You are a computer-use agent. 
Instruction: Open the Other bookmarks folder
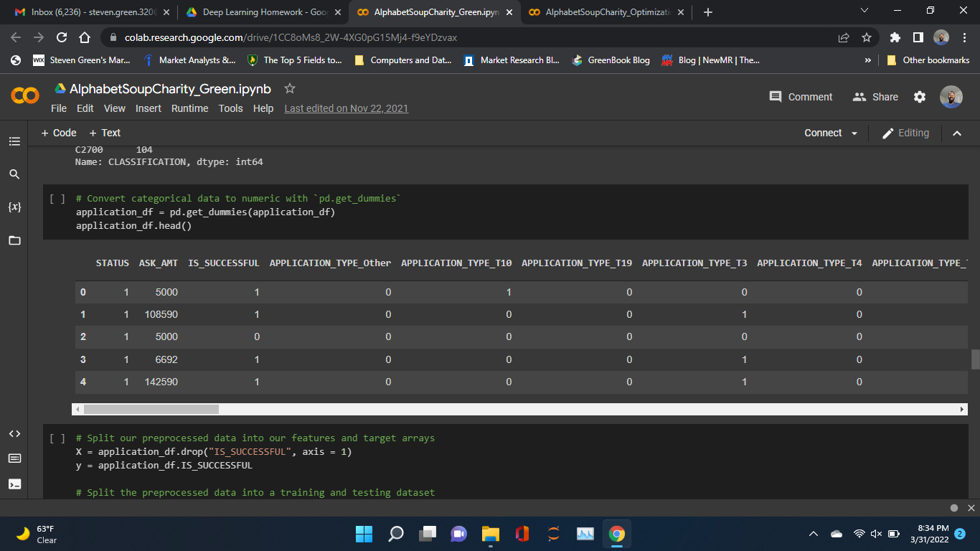[x=928, y=60]
